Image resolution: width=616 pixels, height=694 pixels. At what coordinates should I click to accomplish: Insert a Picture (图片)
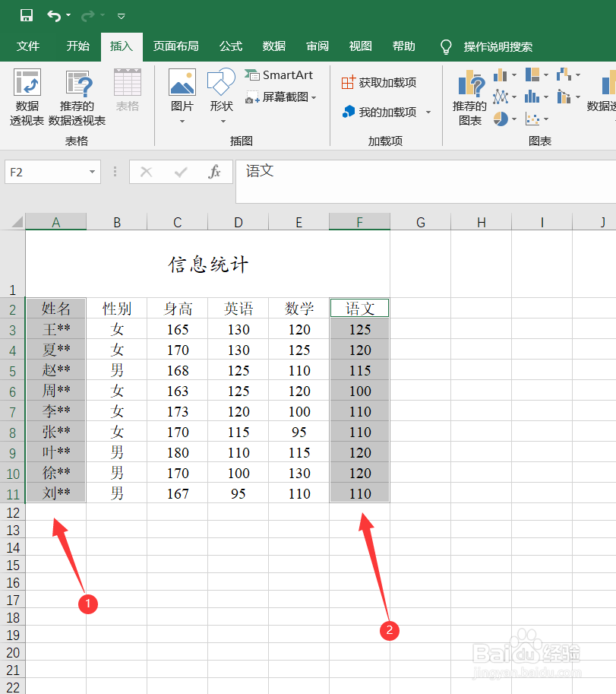point(182,90)
